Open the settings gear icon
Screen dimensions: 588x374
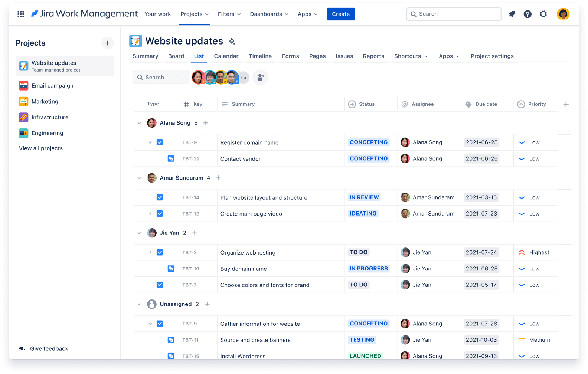pos(543,14)
